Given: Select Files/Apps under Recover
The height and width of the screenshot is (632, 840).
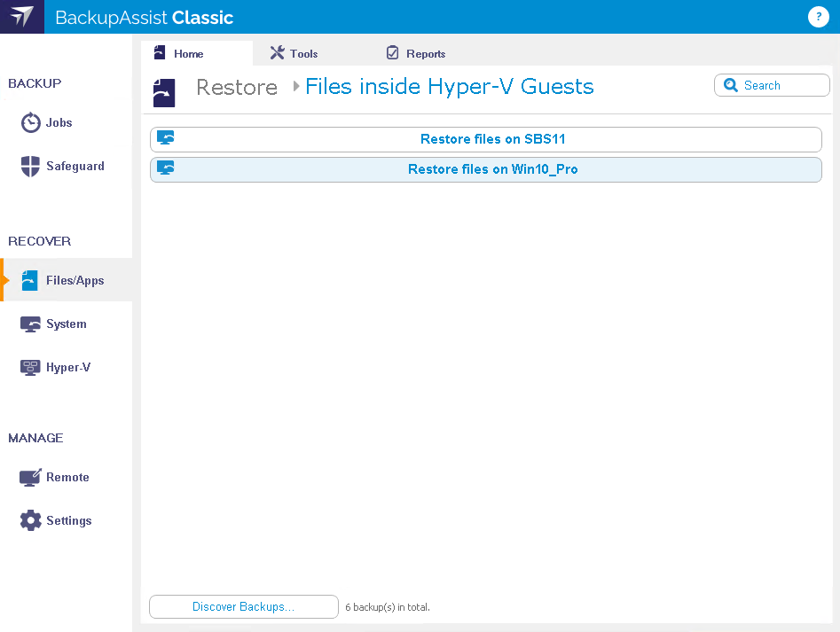Looking at the screenshot, I should click(67, 280).
